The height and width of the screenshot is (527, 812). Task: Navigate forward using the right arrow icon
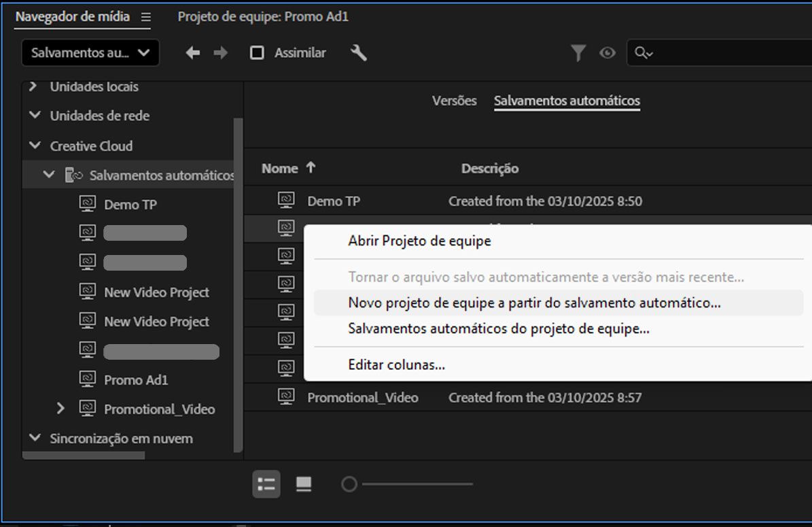220,52
